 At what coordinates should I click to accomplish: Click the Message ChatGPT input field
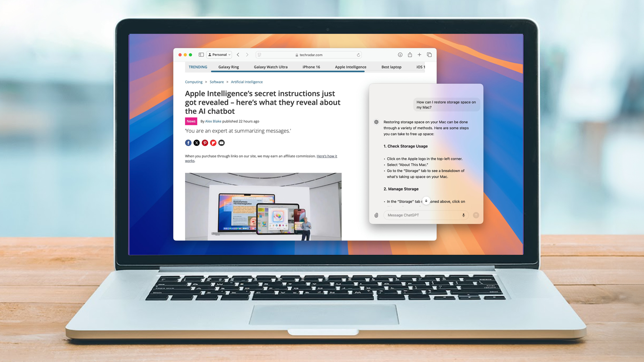[422, 215]
